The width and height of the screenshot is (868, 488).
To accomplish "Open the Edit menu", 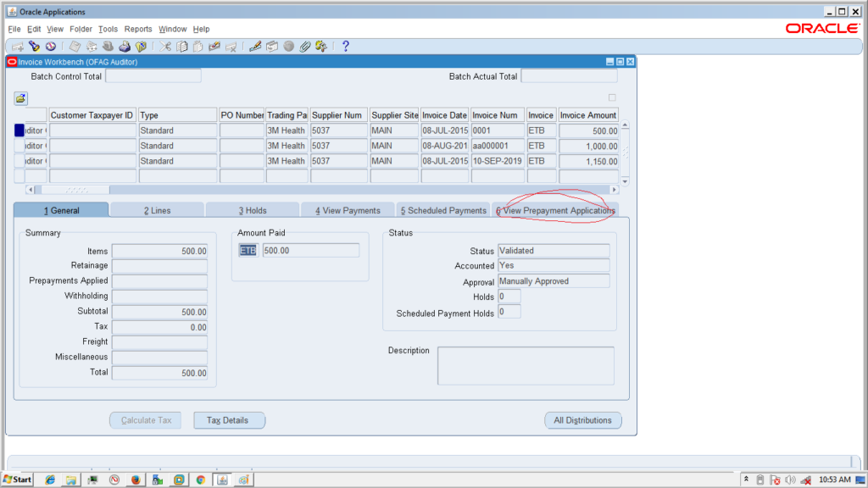I will (x=34, y=29).
